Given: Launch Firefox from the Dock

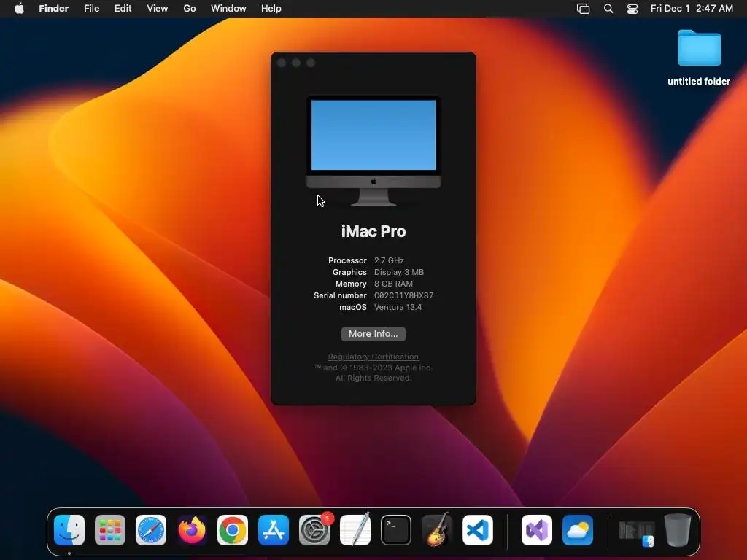Looking at the screenshot, I should click(192, 530).
